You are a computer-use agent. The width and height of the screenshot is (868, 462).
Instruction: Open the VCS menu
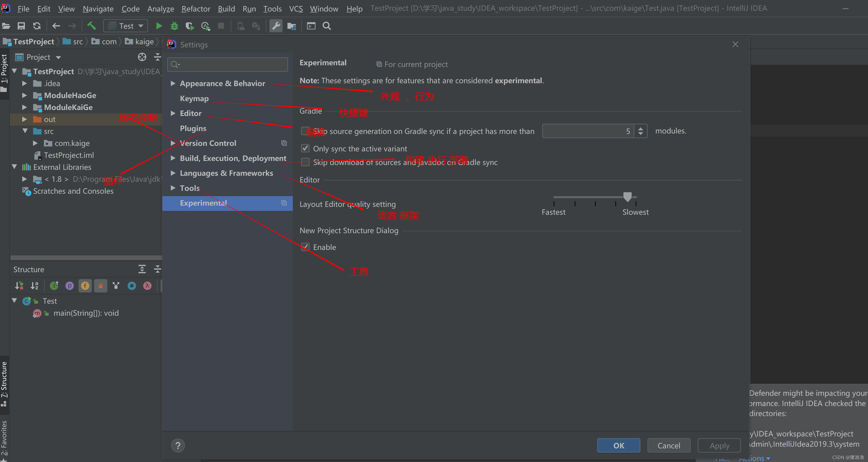pyautogui.click(x=296, y=9)
